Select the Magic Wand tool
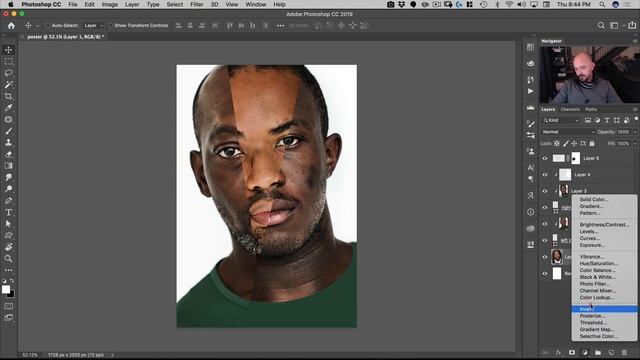 [8, 85]
